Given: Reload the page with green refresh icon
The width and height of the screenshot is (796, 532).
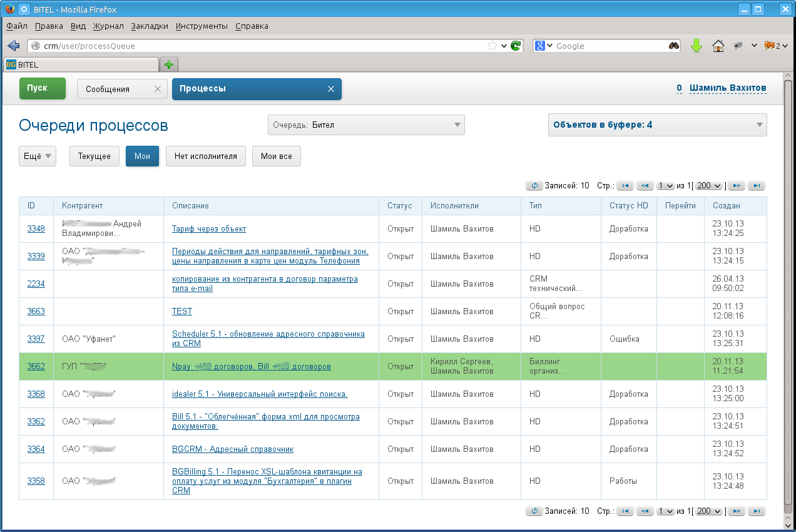Looking at the screenshot, I should (x=516, y=46).
